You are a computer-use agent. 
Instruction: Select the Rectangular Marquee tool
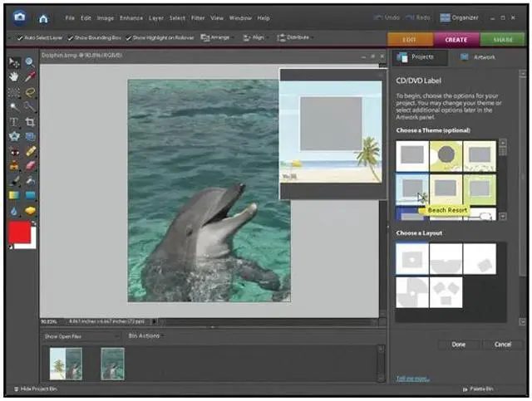pyautogui.click(x=14, y=92)
